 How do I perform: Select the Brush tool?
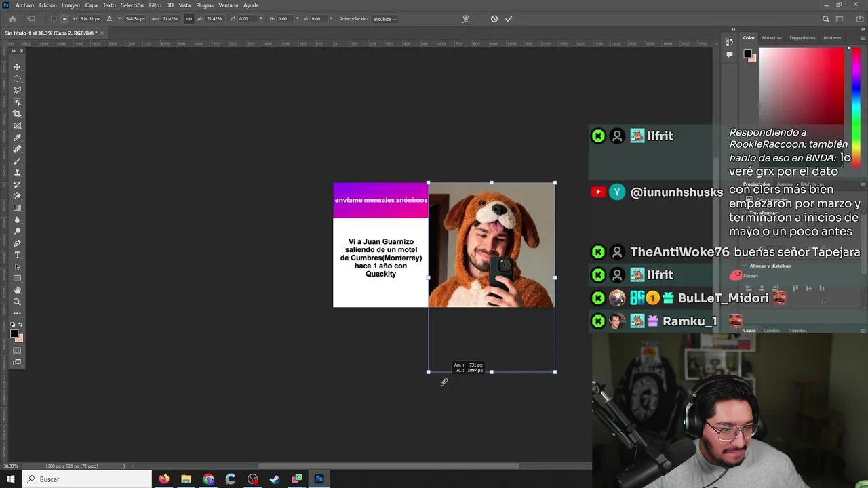[x=18, y=161]
